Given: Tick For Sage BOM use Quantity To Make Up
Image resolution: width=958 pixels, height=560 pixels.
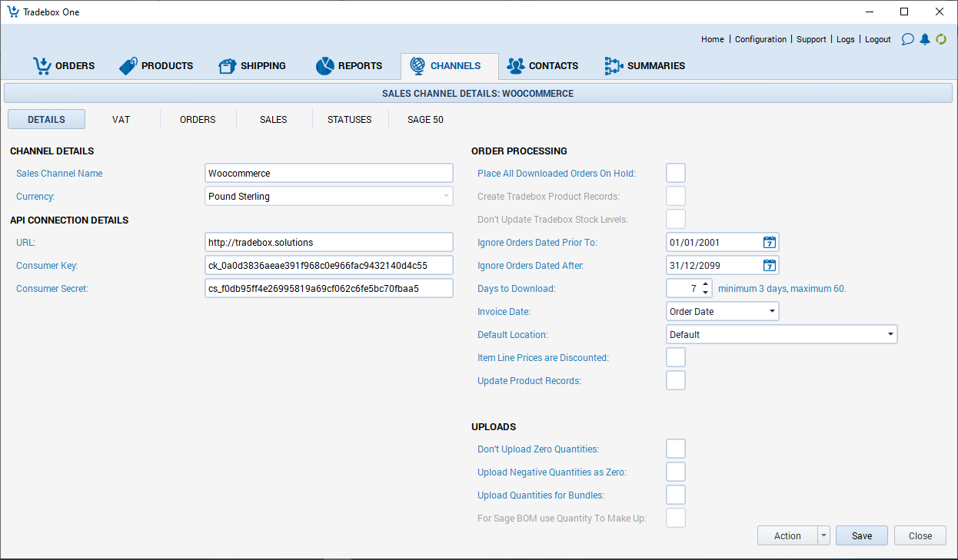Looking at the screenshot, I should coord(676,518).
